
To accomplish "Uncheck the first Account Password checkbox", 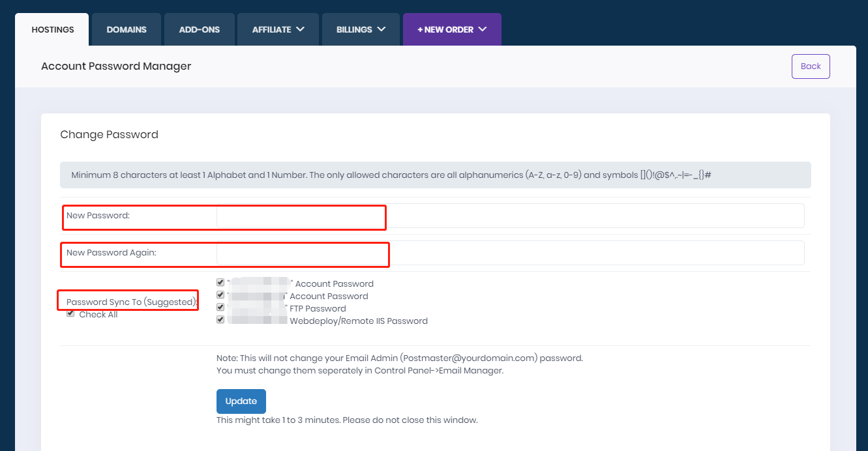I will coord(220,282).
